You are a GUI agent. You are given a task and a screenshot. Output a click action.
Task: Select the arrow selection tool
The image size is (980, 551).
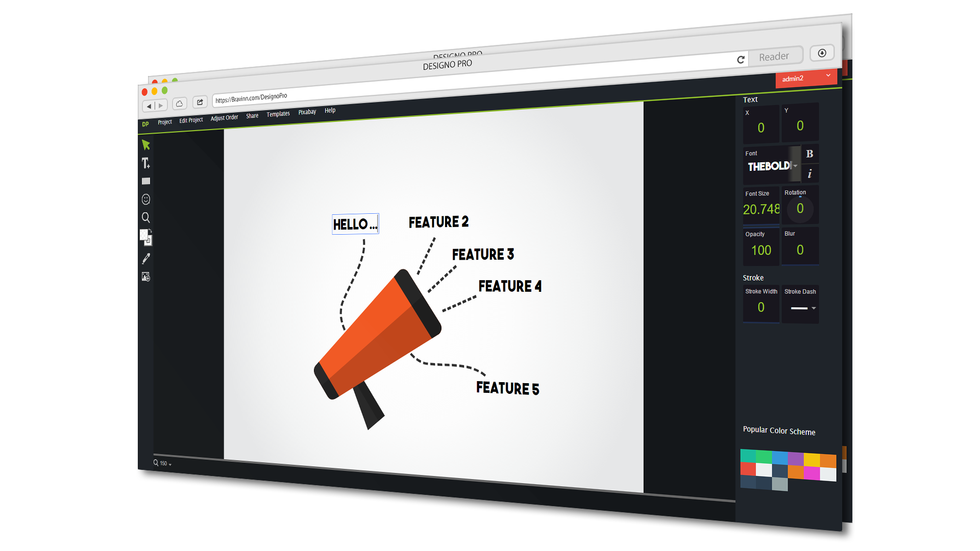(146, 145)
